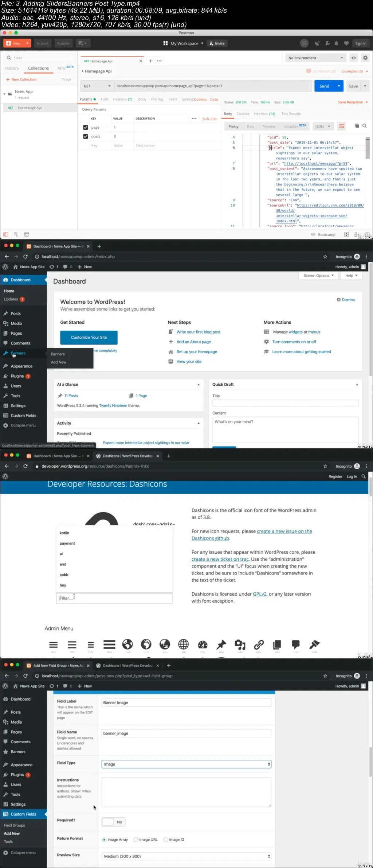Click the wrap lines icon in Postman response
The image size is (373, 868).
click(341, 126)
